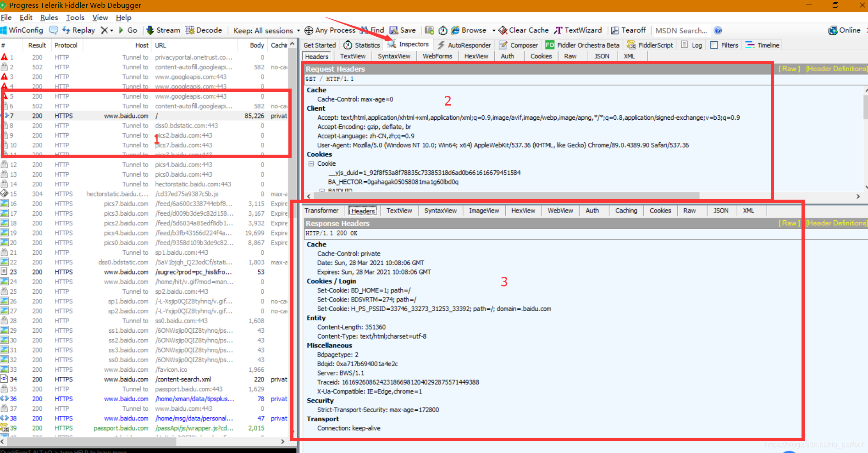The image size is (868, 453).
Task: Select session 15 with 304 result
Action: click(x=144, y=194)
